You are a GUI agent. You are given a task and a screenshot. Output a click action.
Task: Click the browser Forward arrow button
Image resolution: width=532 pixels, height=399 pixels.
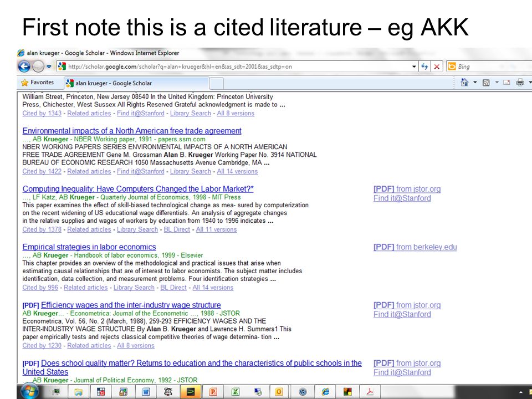(38, 66)
